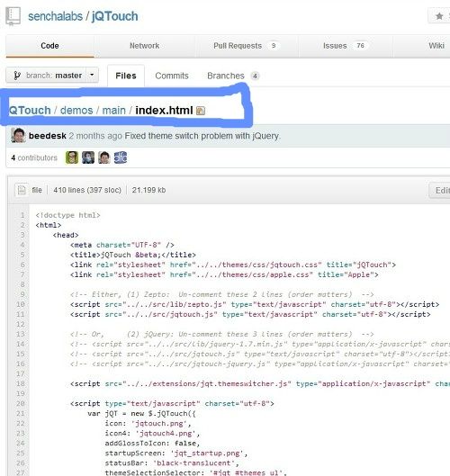Screen dimensions: 450x476
Task: Click the branches count badge 4
Action: (255, 76)
